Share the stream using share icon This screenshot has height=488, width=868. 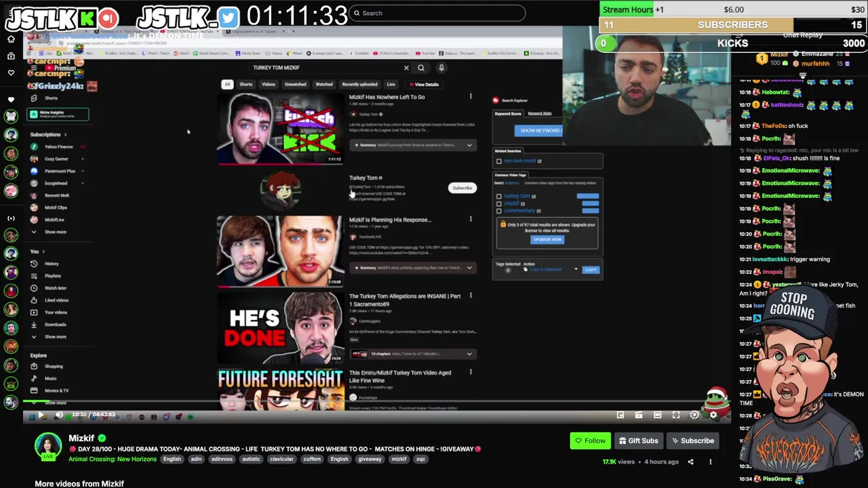click(690, 462)
